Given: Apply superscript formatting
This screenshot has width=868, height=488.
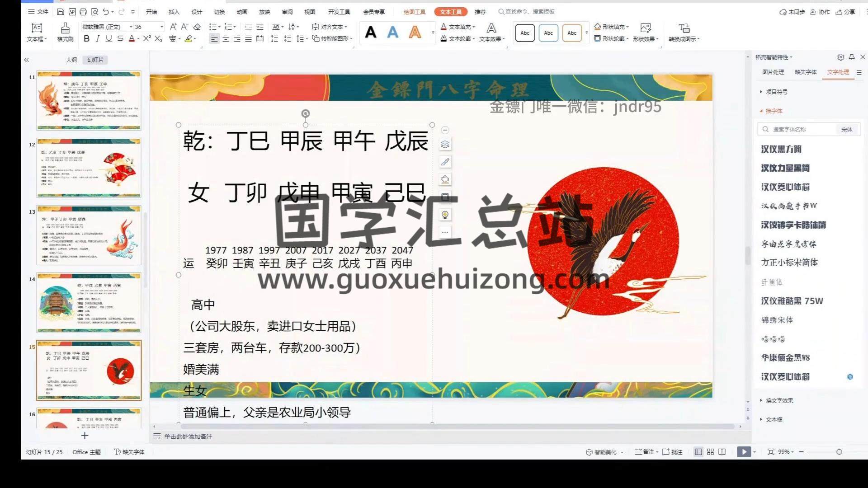Looking at the screenshot, I should [147, 39].
